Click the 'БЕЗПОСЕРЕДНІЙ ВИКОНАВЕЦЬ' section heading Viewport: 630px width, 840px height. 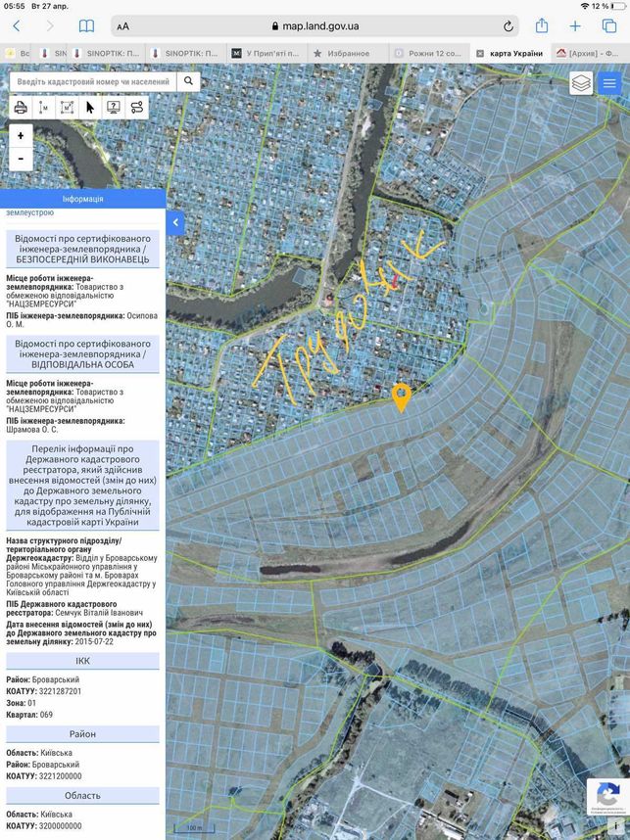pos(82,249)
